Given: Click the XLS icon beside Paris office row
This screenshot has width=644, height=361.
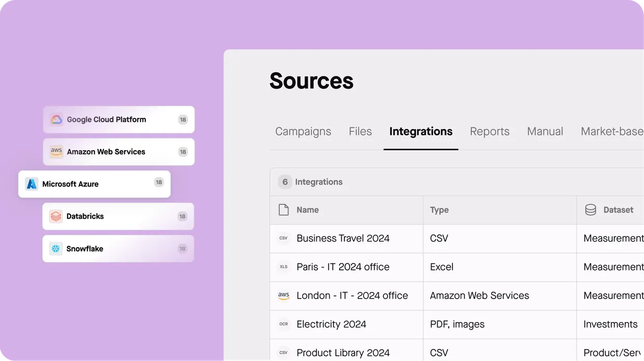Looking at the screenshot, I should (284, 267).
